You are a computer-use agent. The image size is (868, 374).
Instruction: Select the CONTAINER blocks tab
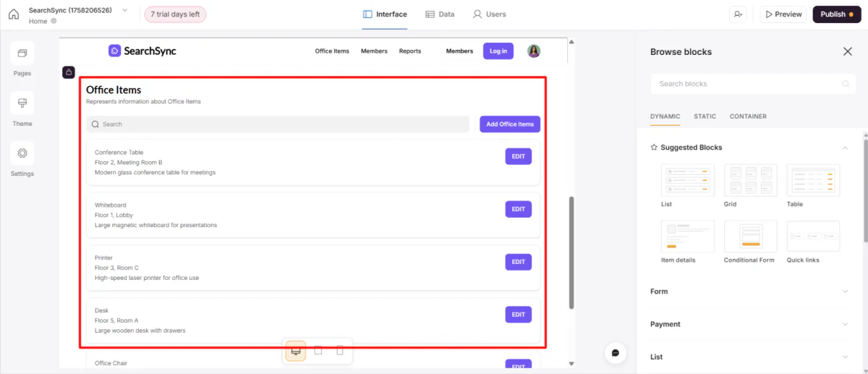pyautogui.click(x=748, y=116)
